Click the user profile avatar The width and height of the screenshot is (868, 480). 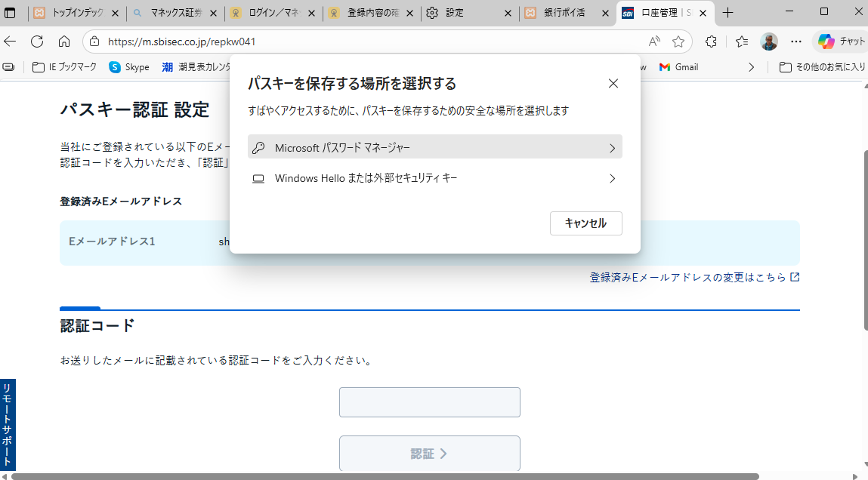769,42
